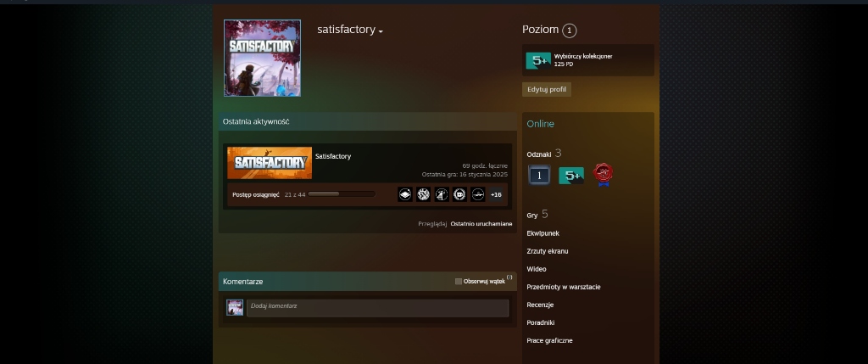Show the +16 more achievements
868x364 pixels.
[496, 194]
